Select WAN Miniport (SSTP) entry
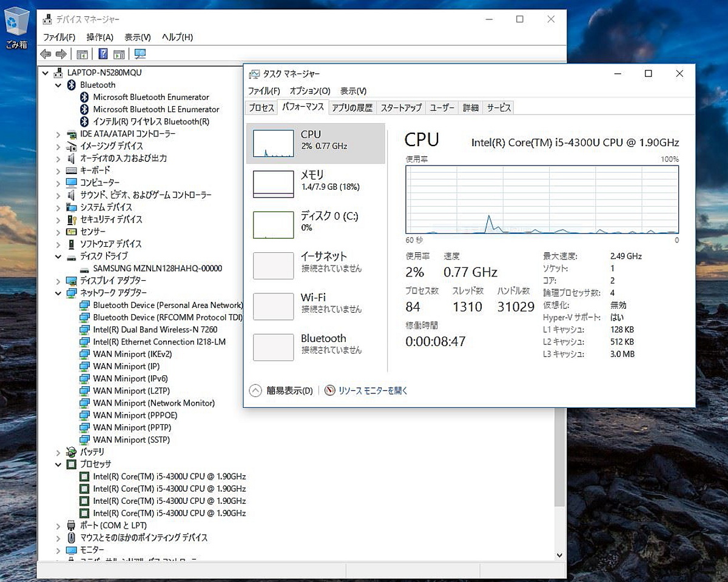Viewport: 728px width, 582px height. pyautogui.click(x=132, y=440)
